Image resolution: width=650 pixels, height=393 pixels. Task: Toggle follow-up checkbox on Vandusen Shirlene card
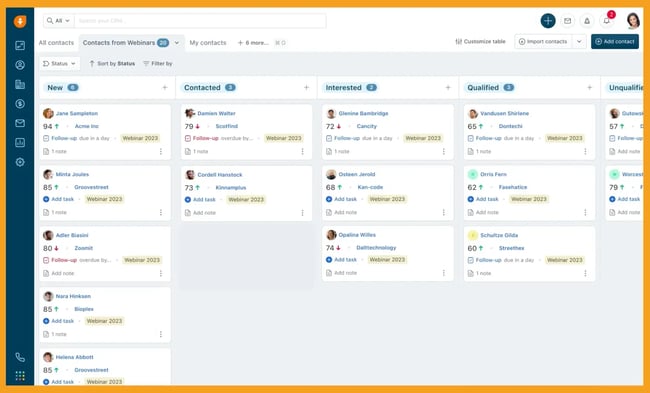(471, 138)
